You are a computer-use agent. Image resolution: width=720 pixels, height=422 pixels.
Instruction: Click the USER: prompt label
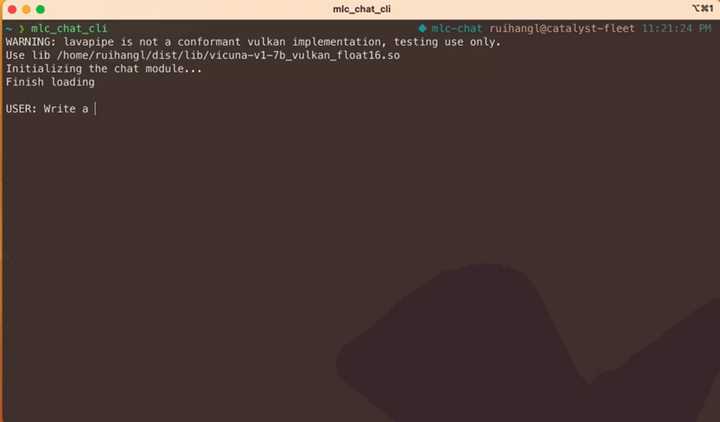coord(21,109)
